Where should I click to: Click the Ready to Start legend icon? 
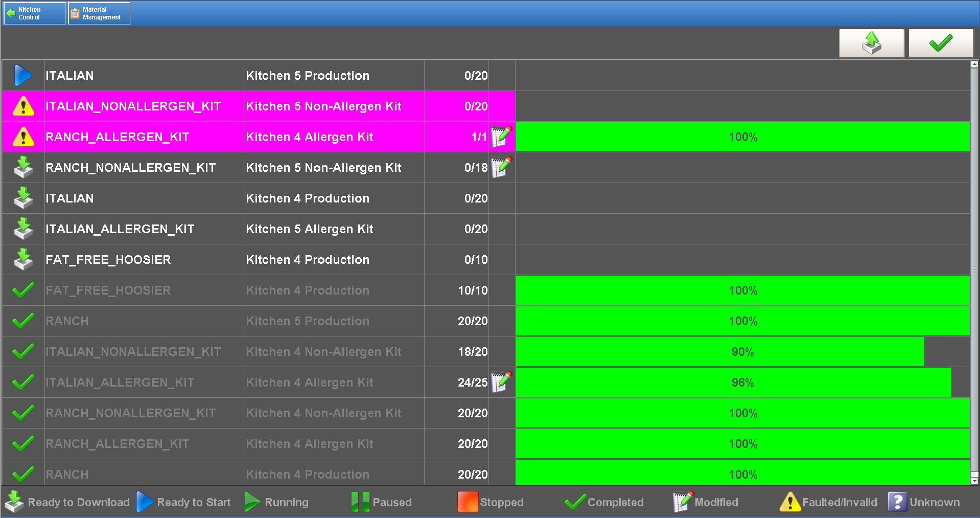[x=145, y=502]
